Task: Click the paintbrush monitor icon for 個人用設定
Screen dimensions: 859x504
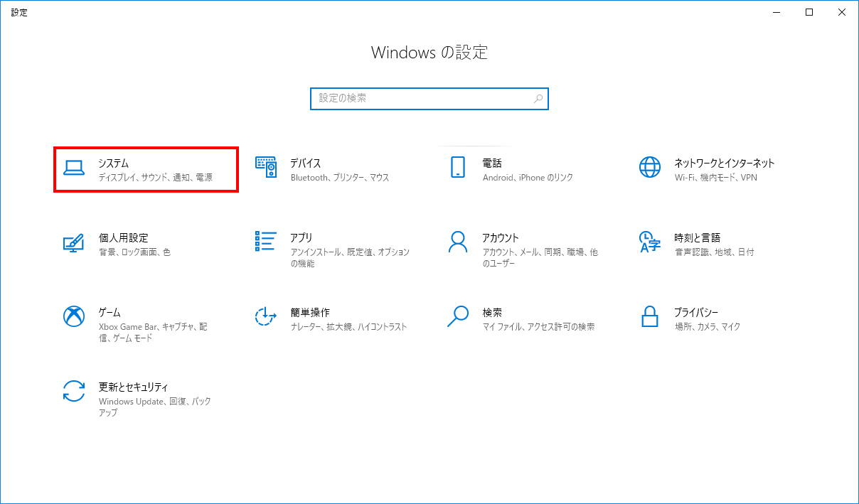Action: click(x=74, y=242)
